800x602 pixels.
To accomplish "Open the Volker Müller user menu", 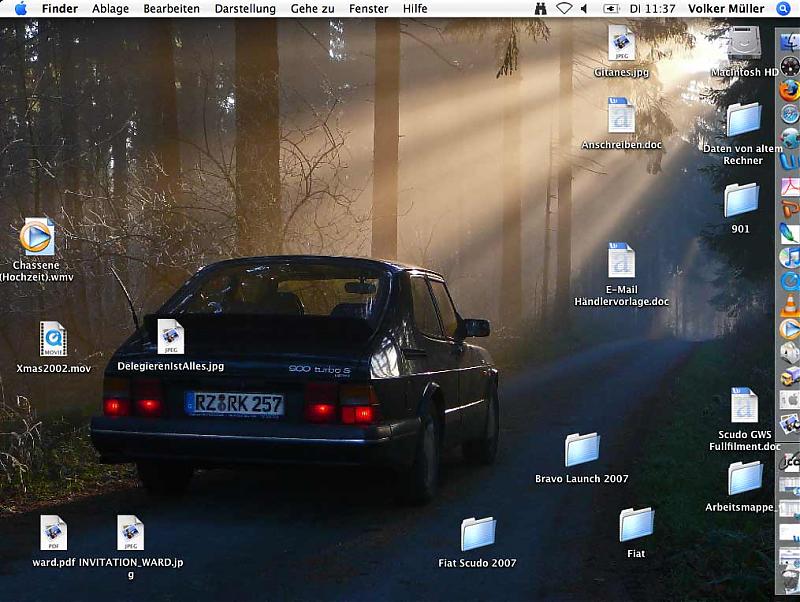I will (726, 9).
